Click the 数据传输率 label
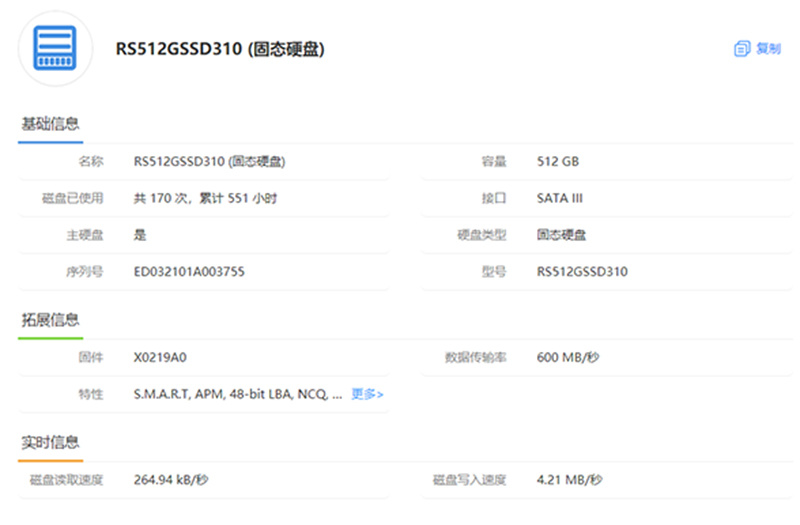Viewport: 800px width, 525px height. click(476, 357)
